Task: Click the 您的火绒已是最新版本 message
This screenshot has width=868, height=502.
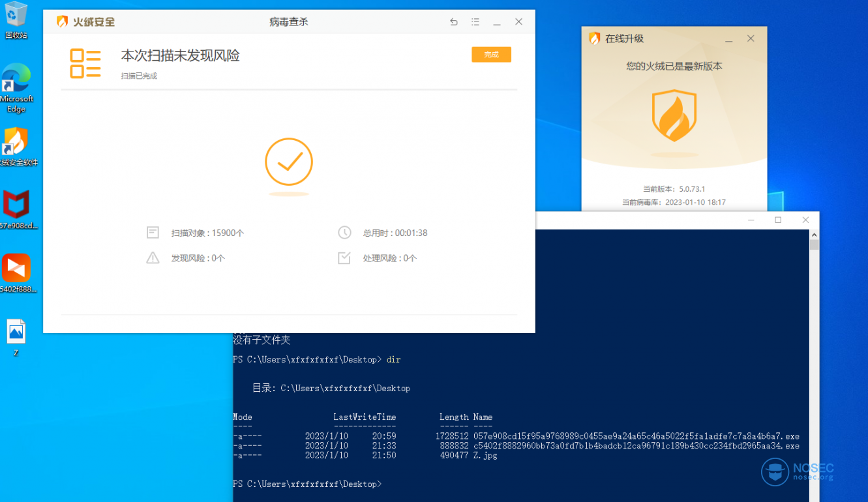Action: (x=674, y=66)
